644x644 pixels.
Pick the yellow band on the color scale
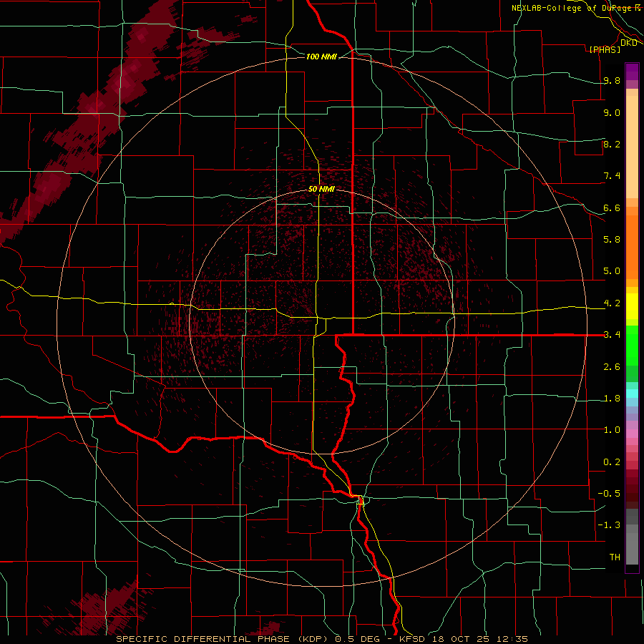[x=632, y=306]
